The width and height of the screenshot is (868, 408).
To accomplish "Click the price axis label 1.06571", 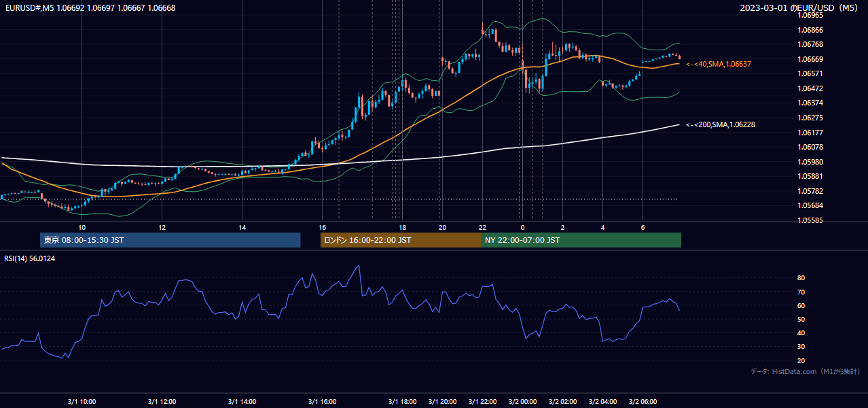I will coord(810,74).
